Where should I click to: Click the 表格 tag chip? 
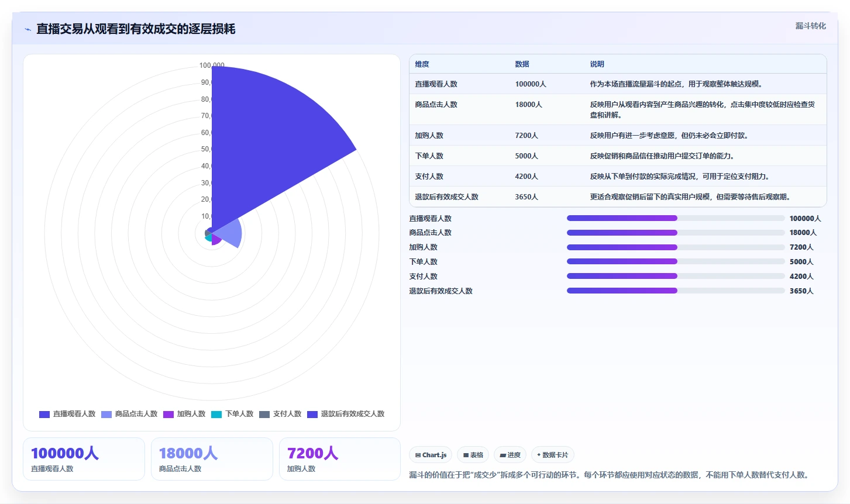tap(473, 455)
